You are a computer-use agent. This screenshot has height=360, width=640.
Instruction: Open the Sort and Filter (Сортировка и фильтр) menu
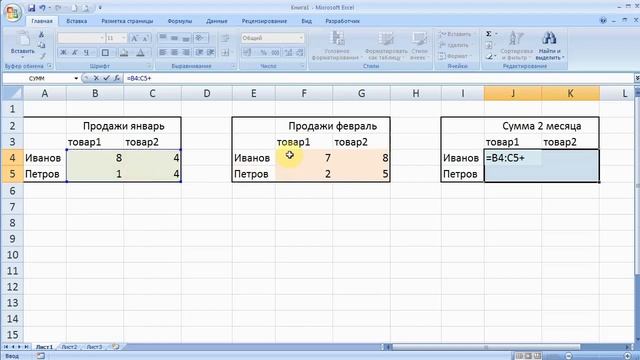pos(516,46)
